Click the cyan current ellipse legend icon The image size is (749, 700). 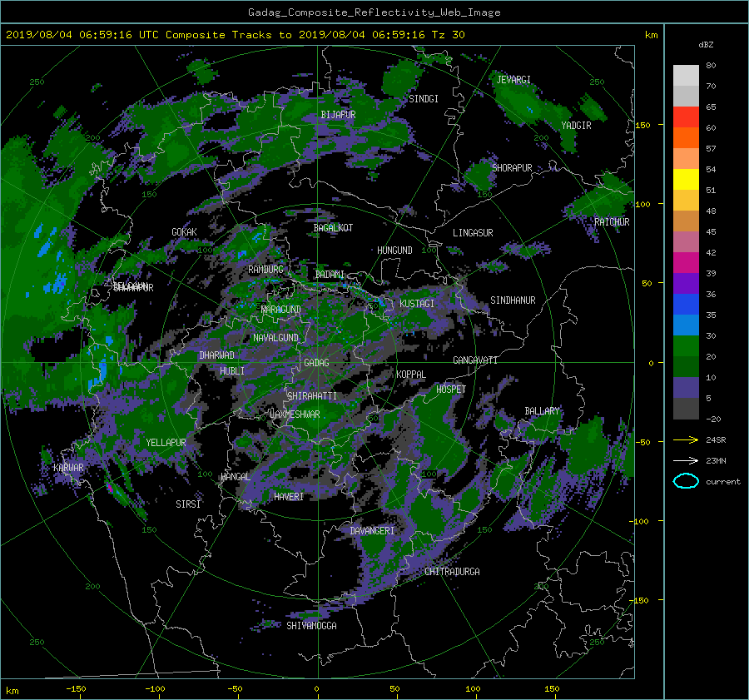click(686, 481)
